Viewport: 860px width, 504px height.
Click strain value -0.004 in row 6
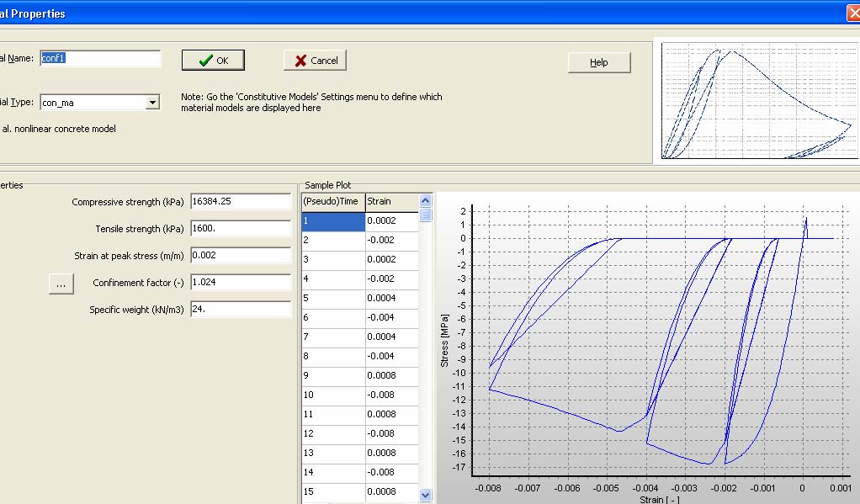click(x=391, y=317)
